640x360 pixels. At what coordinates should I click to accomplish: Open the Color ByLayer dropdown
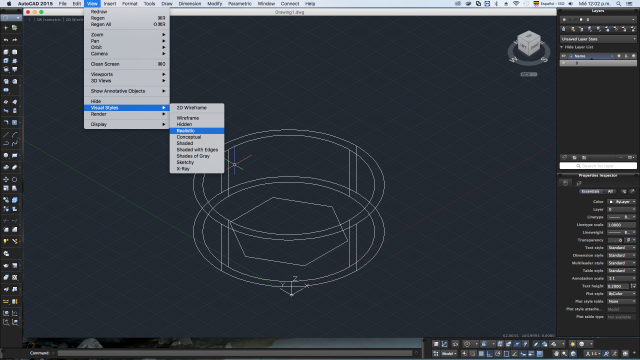(622, 202)
